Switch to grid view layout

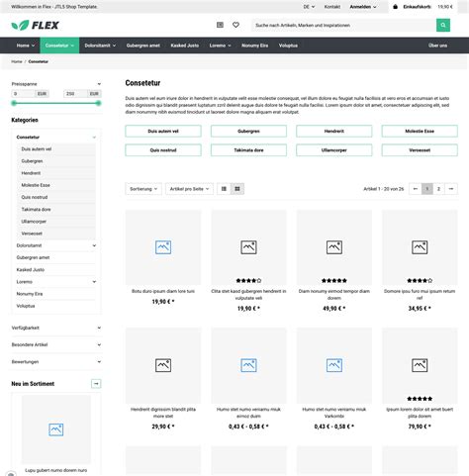point(237,189)
